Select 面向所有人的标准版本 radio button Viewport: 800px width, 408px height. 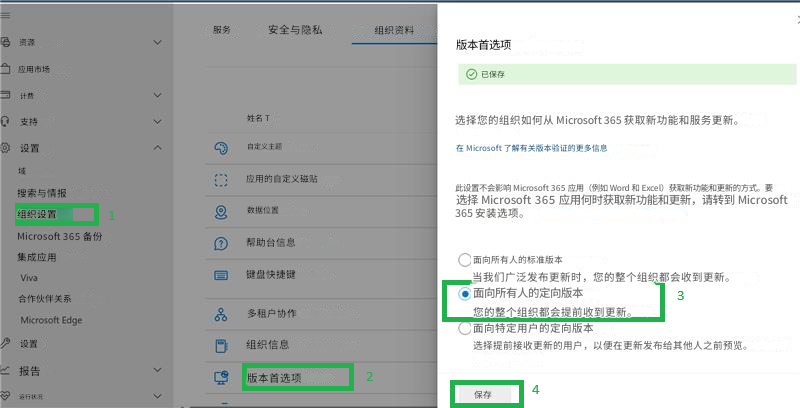click(x=464, y=260)
